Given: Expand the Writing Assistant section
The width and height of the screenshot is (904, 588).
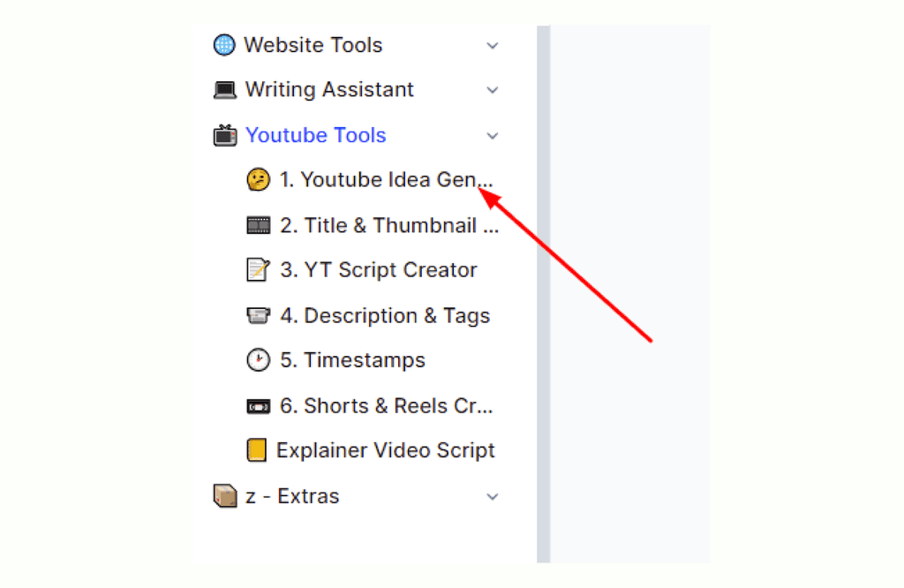Looking at the screenshot, I should click(493, 90).
